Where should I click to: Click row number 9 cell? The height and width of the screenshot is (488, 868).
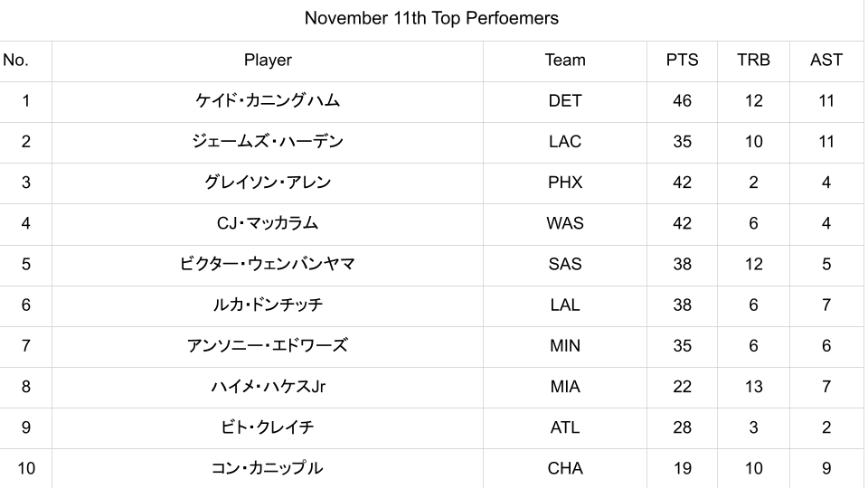[25, 427]
